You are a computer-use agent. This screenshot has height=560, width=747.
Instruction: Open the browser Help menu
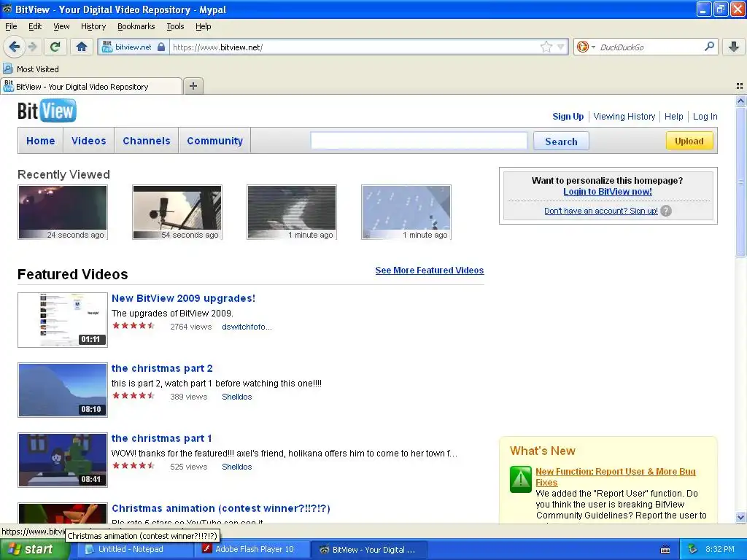(x=203, y=26)
